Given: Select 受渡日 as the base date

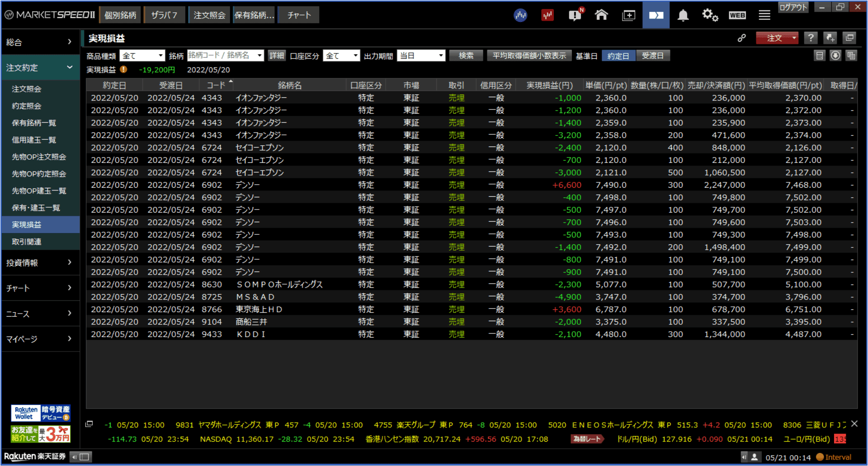Looking at the screenshot, I should pyautogui.click(x=653, y=56).
